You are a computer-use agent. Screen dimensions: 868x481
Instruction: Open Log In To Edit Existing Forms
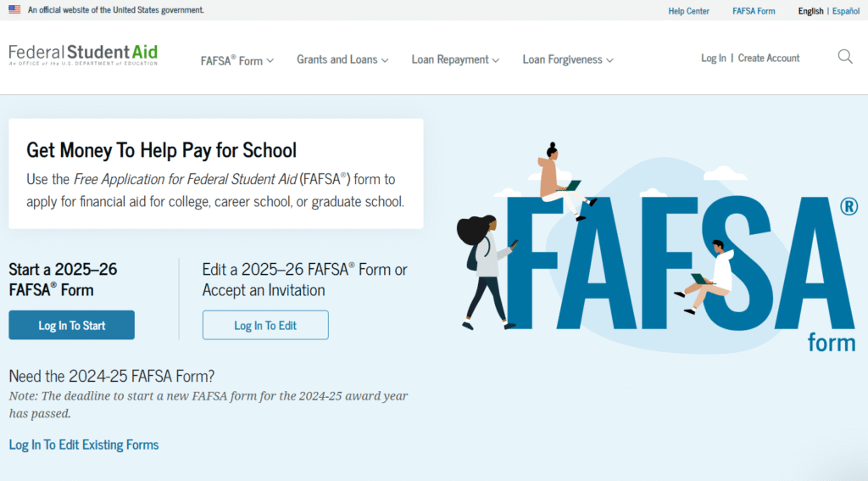coord(84,445)
